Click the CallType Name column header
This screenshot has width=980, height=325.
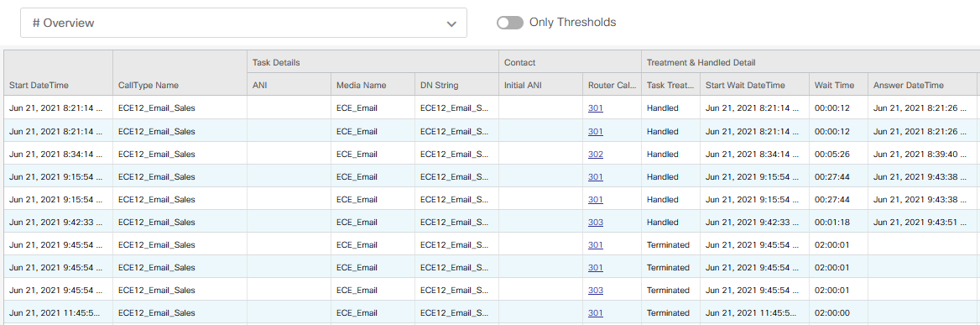coord(180,85)
